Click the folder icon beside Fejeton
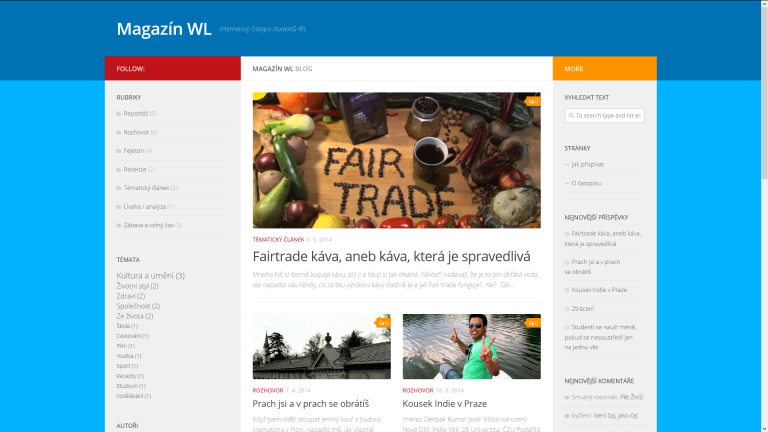The height and width of the screenshot is (432, 768). [x=119, y=151]
